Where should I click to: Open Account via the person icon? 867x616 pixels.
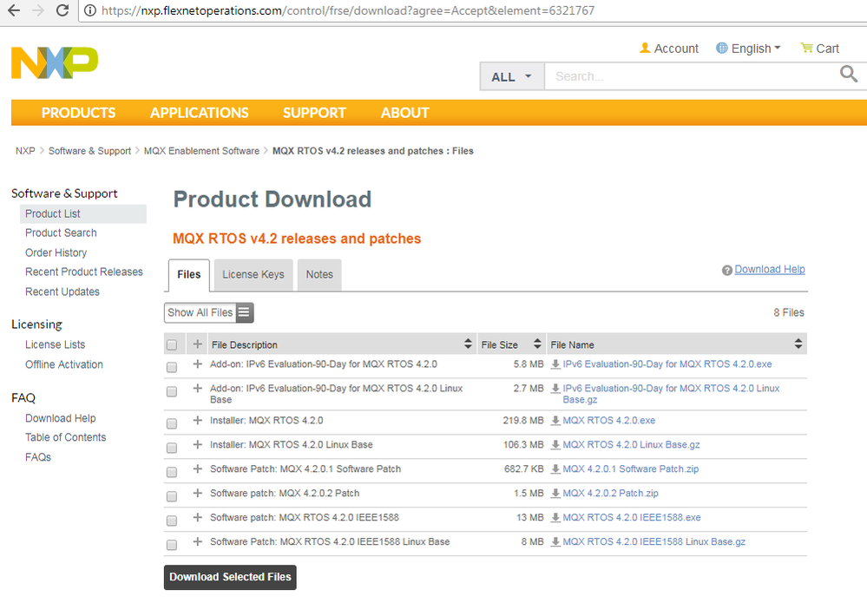645,48
